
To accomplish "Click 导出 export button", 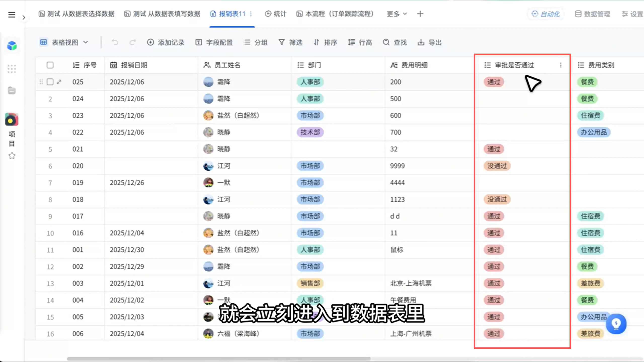I will pyautogui.click(x=430, y=42).
